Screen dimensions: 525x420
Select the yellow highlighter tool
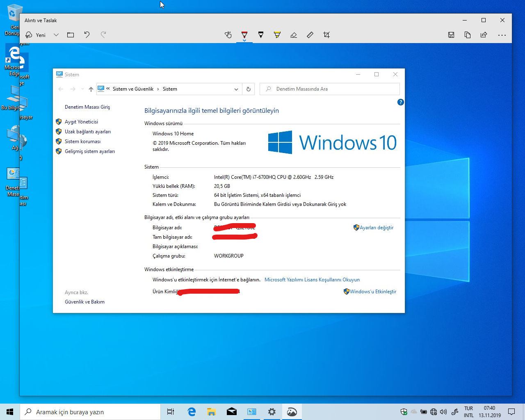click(277, 35)
